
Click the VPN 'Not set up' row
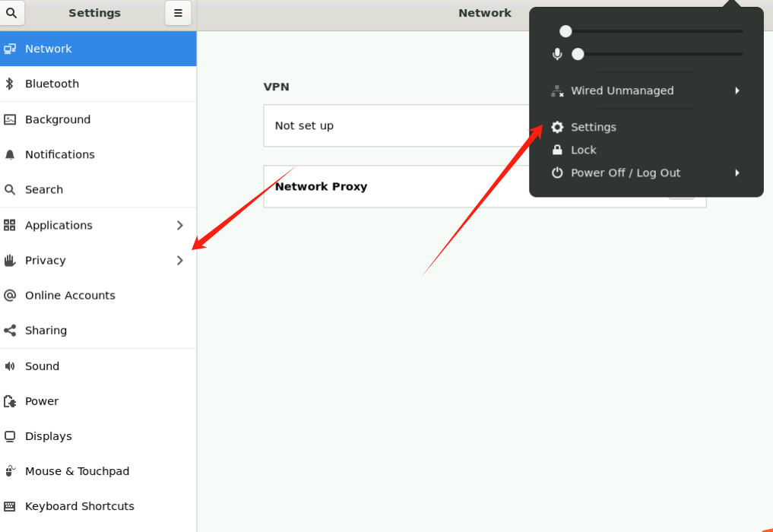[x=396, y=125]
